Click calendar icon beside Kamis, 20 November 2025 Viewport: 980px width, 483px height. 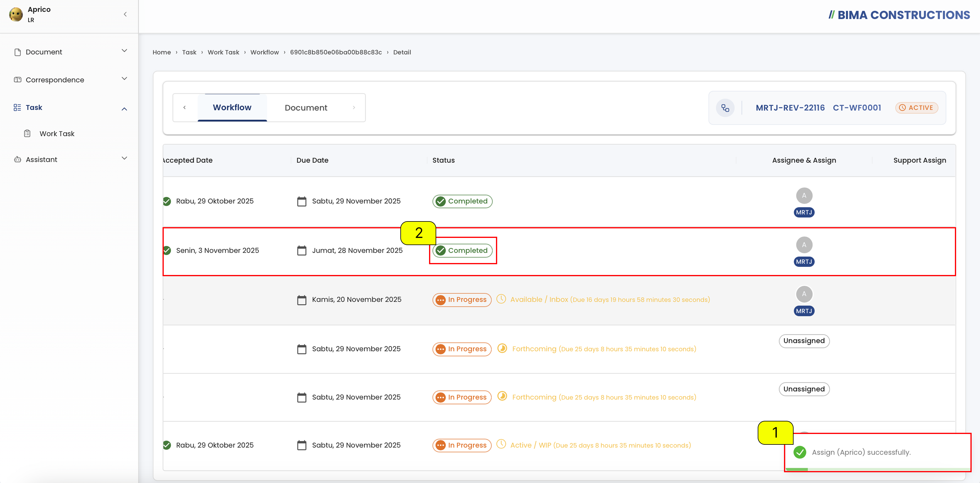(x=302, y=300)
